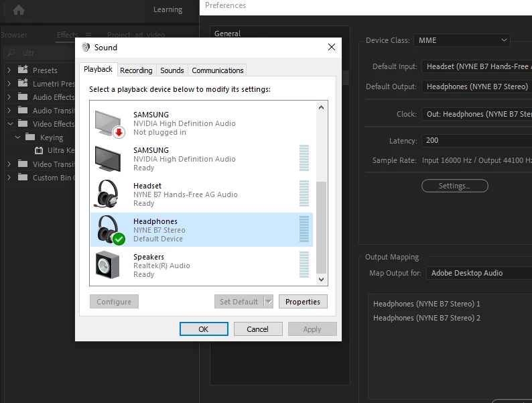Click Cancel in Sound dialog

click(x=258, y=329)
